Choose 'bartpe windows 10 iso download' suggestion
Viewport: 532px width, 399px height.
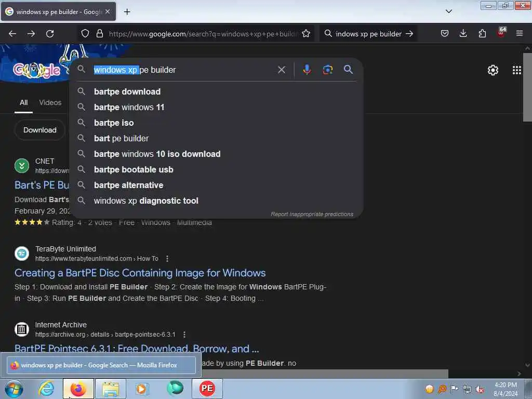(216, 154)
